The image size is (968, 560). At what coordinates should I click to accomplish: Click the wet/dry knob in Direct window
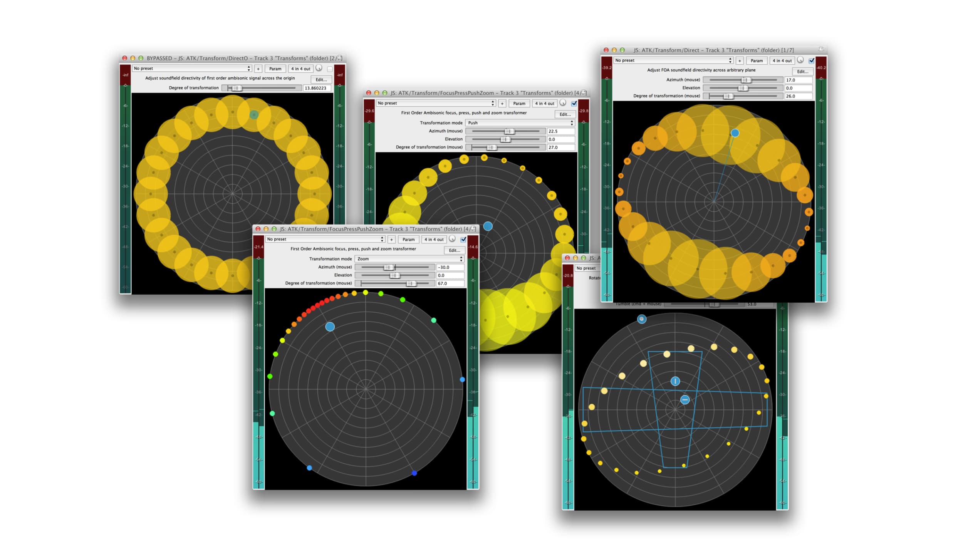[800, 60]
